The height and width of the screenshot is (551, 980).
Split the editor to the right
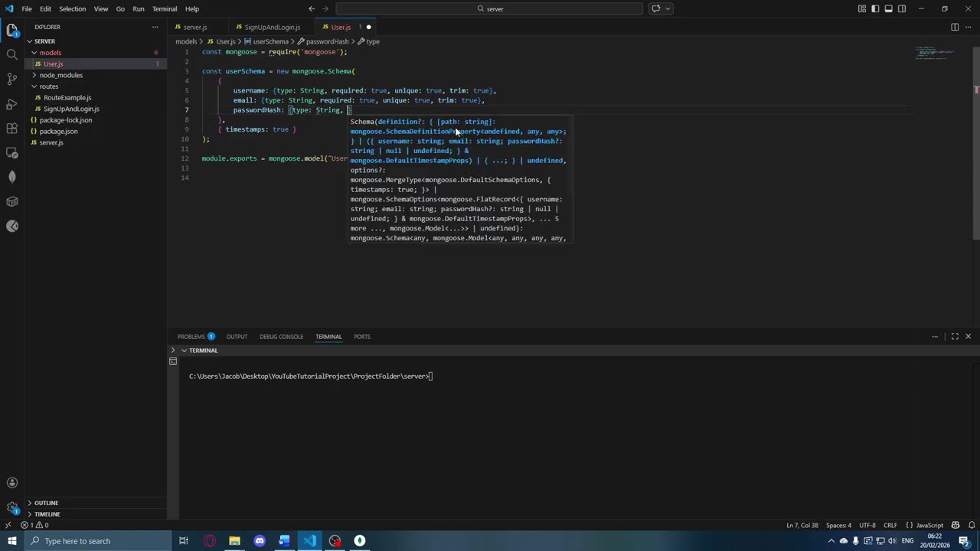[955, 27]
